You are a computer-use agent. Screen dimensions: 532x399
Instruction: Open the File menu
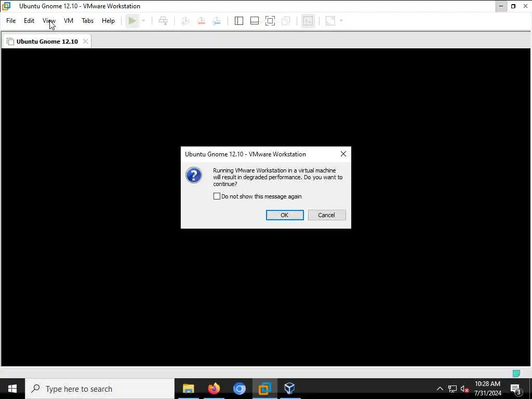(11, 21)
